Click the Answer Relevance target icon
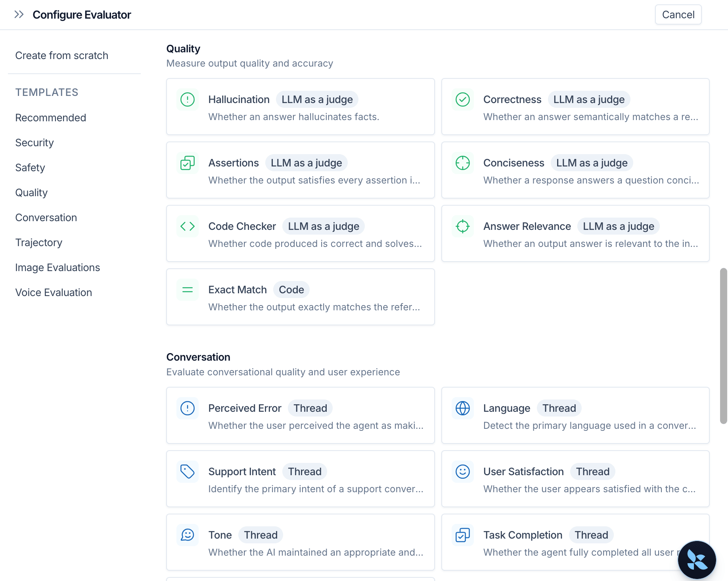The width and height of the screenshot is (728, 581). point(463,226)
